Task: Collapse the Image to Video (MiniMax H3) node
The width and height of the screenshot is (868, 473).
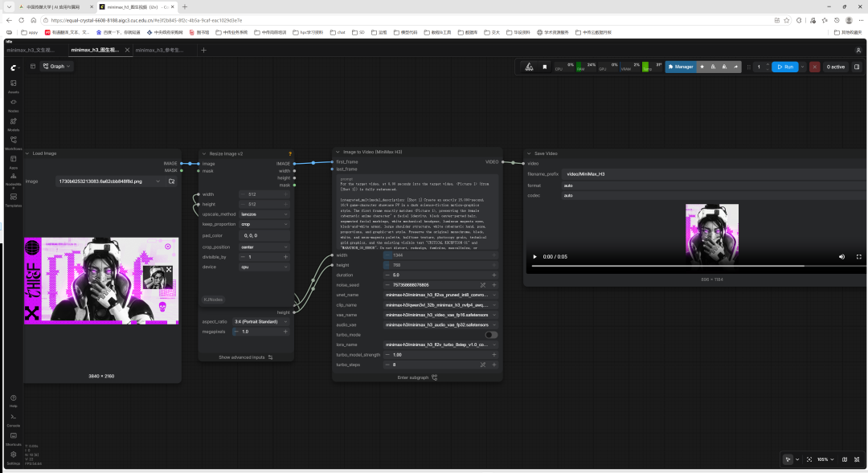Action: coord(338,152)
